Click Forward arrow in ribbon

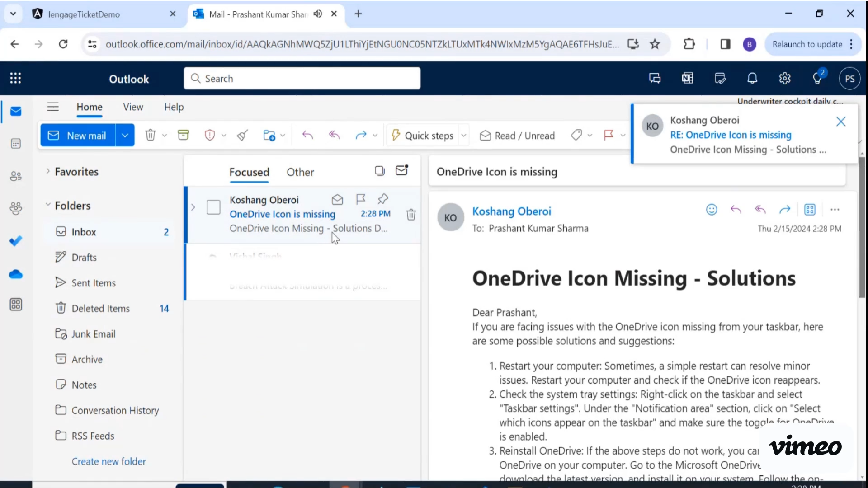tap(361, 135)
